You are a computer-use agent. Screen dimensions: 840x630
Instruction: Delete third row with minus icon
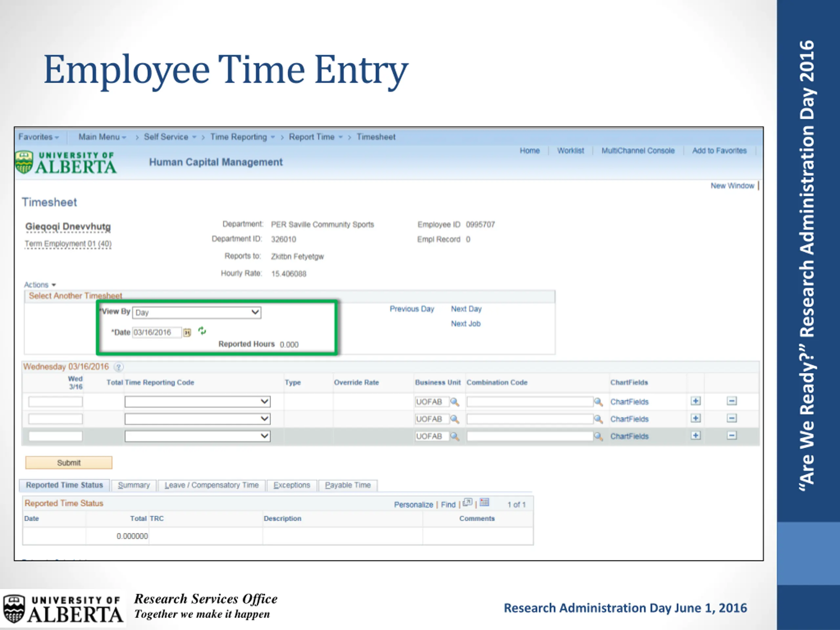pyautogui.click(x=732, y=435)
